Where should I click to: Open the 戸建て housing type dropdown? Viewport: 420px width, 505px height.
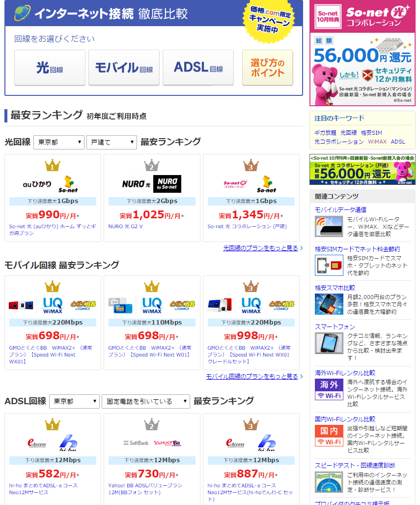(x=112, y=142)
